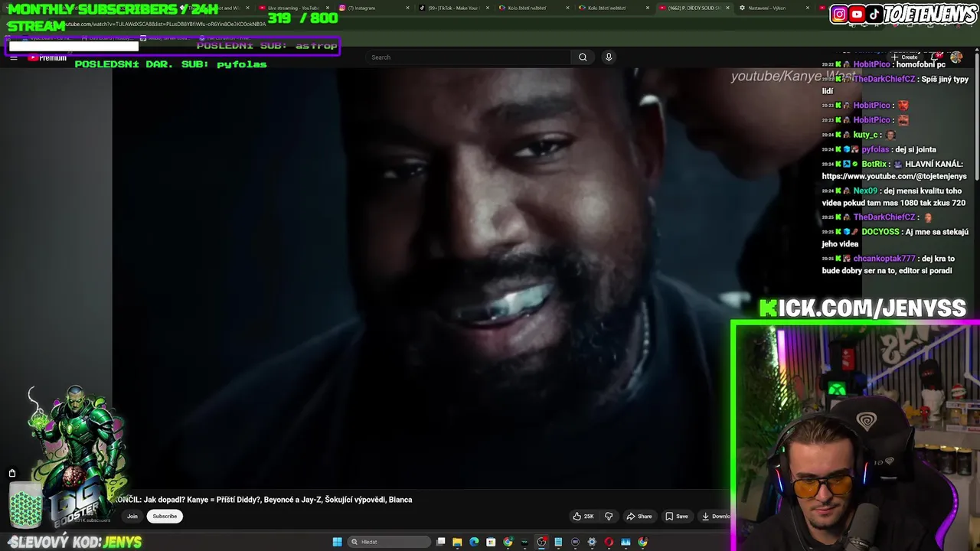Click HobitPico username on homofobní pc message

click(871, 64)
